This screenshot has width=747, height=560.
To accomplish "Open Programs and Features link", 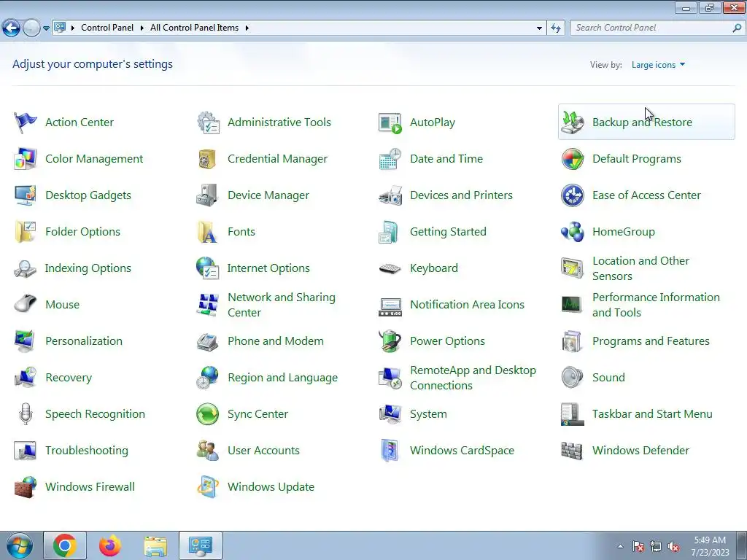I will [651, 341].
